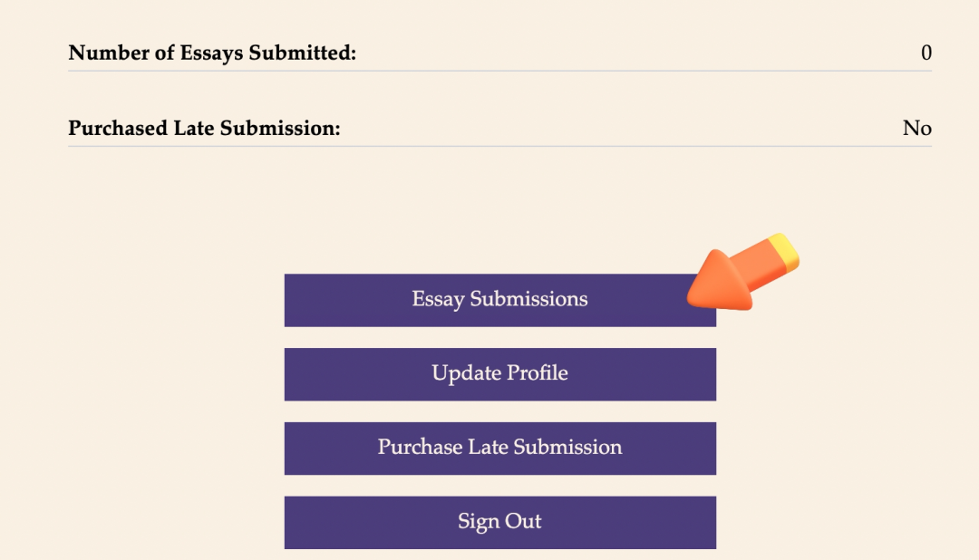Click the word "Sign" on the bottom button
This screenshot has height=560, width=979.
point(477,522)
